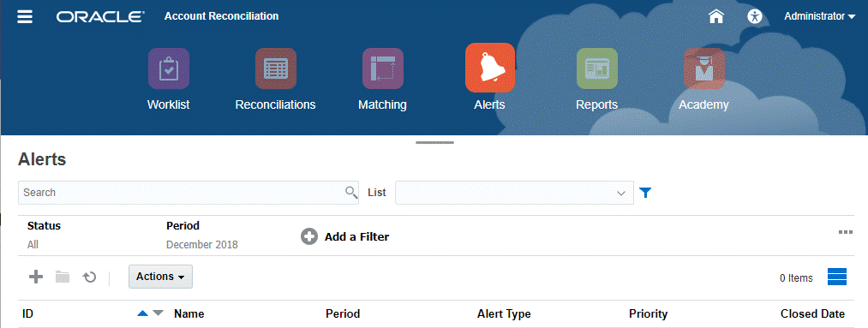868x328 pixels.
Task: Create new alert with plus icon
Action: click(x=36, y=277)
